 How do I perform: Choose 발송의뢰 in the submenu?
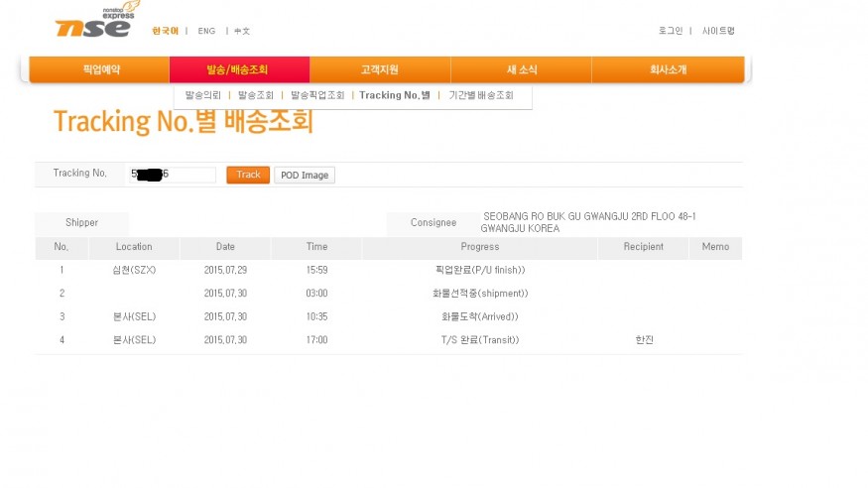(x=203, y=95)
